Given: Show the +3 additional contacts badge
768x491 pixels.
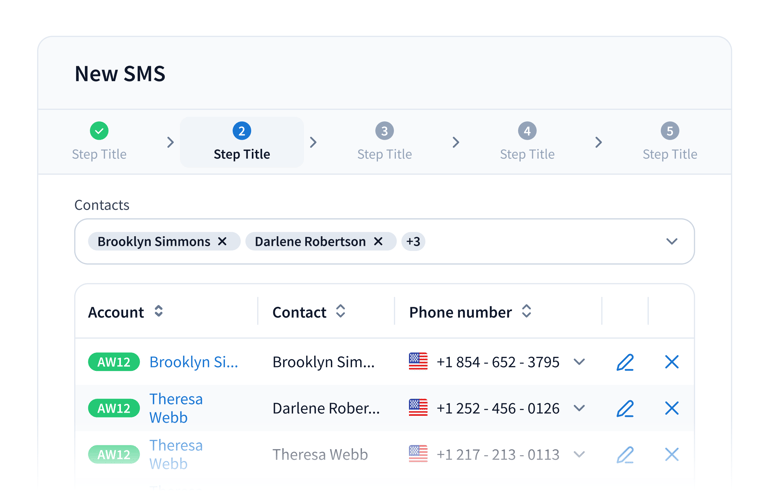Looking at the screenshot, I should pos(413,241).
